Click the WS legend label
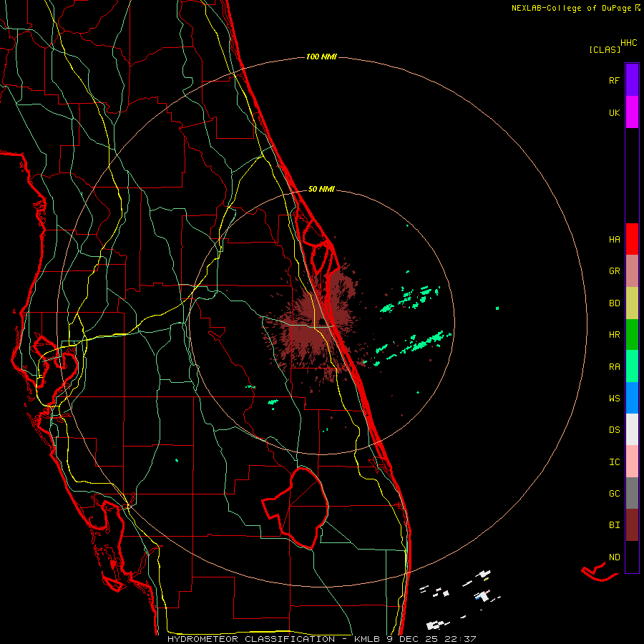Screen dimensions: 644x644 click(x=614, y=399)
